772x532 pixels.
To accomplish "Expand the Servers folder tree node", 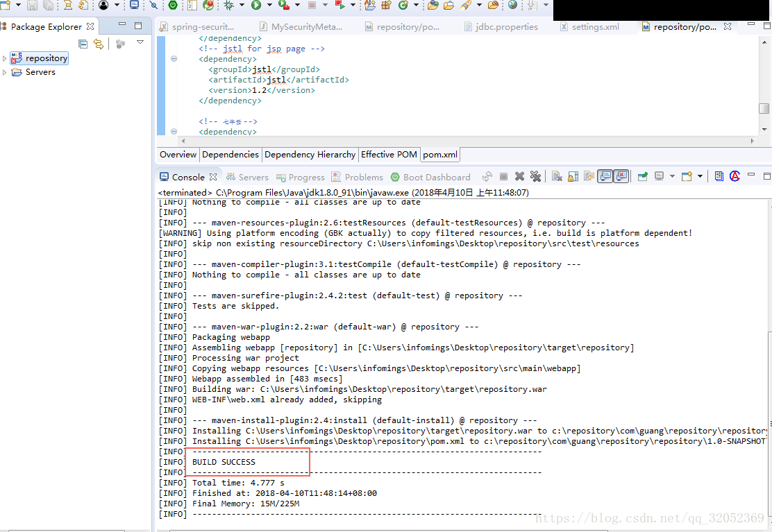I will [x=4, y=72].
